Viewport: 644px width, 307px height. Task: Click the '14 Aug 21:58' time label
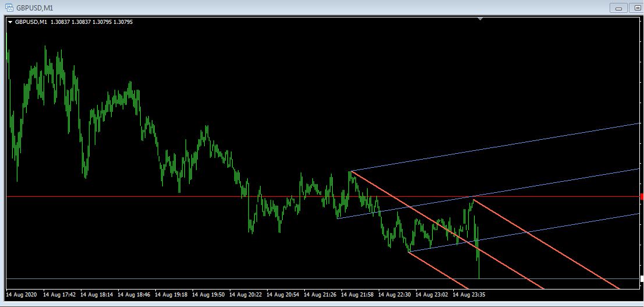pos(357,295)
